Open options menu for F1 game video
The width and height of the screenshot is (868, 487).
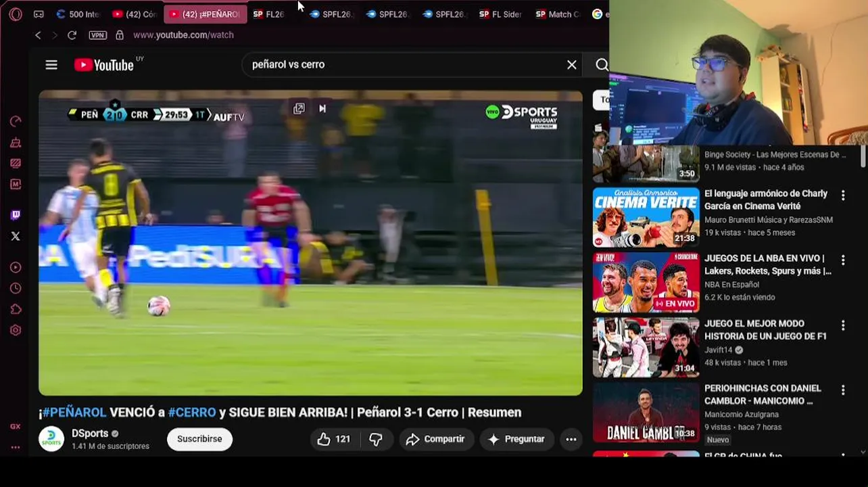click(843, 325)
